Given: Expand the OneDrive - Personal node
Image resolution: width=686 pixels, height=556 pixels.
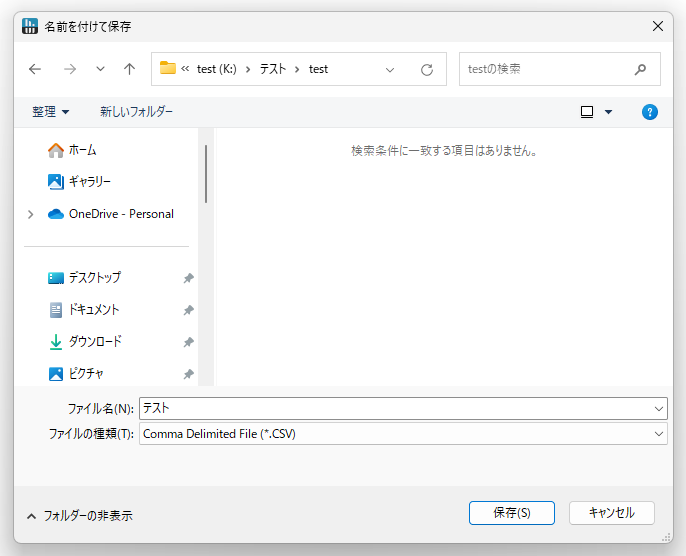Looking at the screenshot, I should point(31,214).
